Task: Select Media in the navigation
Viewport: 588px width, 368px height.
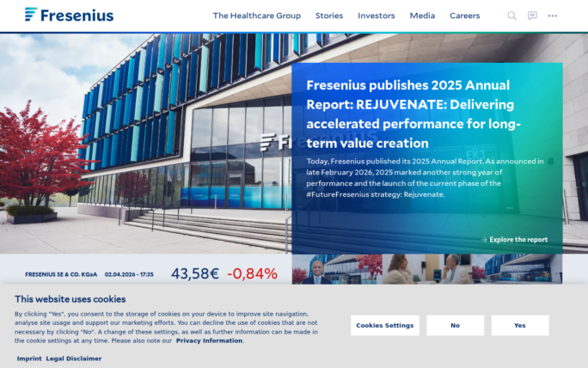Action: pyautogui.click(x=422, y=15)
